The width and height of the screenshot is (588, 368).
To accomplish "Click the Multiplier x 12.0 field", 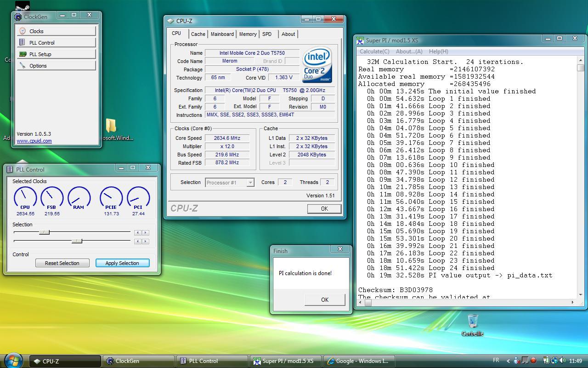I will (228, 146).
